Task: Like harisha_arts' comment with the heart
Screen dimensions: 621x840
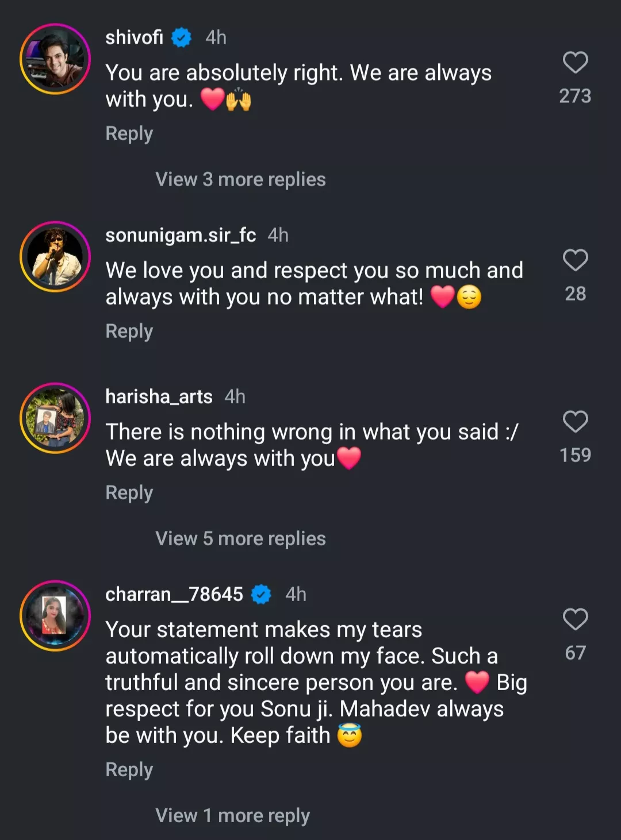Action: click(x=575, y=422)
